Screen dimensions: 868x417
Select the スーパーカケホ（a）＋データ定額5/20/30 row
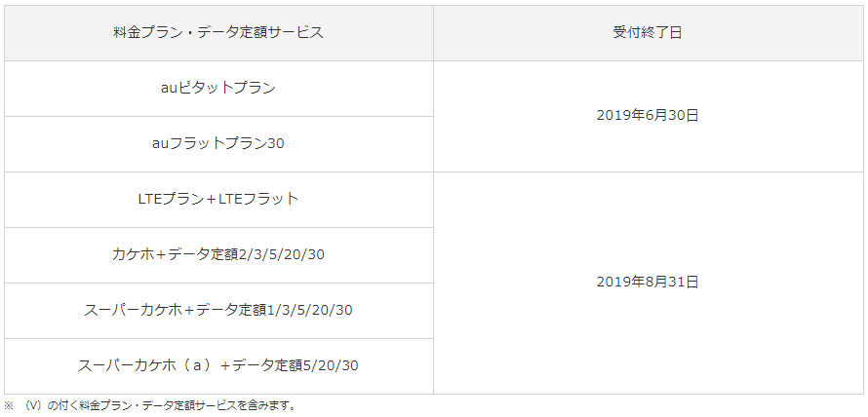(218, 365)
